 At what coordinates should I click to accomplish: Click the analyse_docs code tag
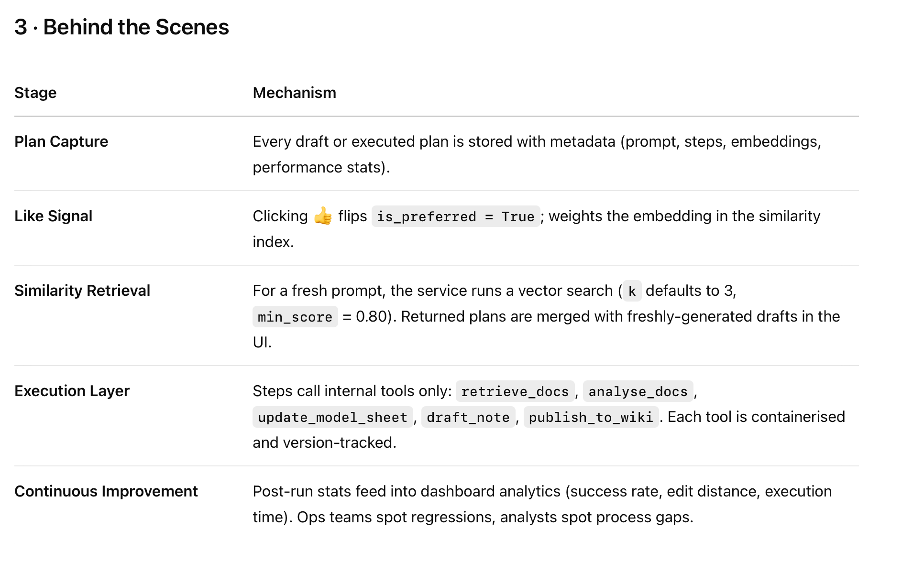(x=638, y=391)
